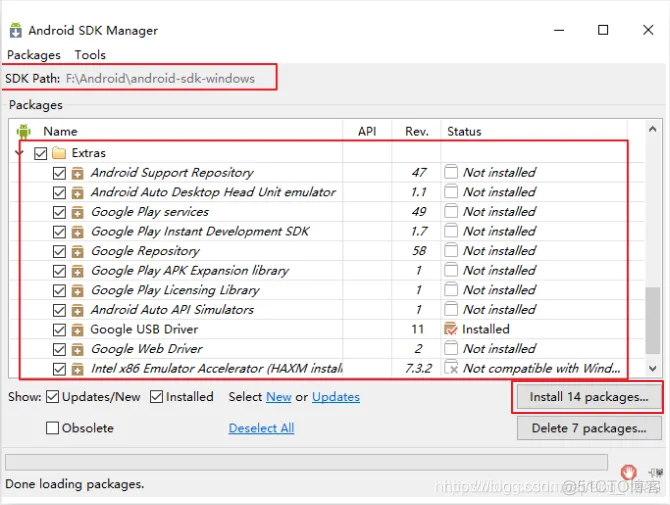Click the red stop icon near the progress bar
This screenshot has width=670, height=505.
[x=628, y=472]
